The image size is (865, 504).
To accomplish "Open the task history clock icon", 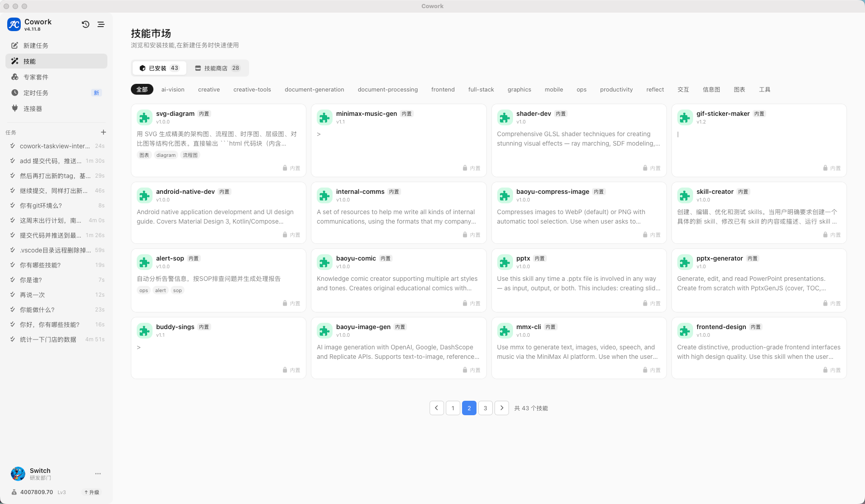I will (x=86, y=24).
